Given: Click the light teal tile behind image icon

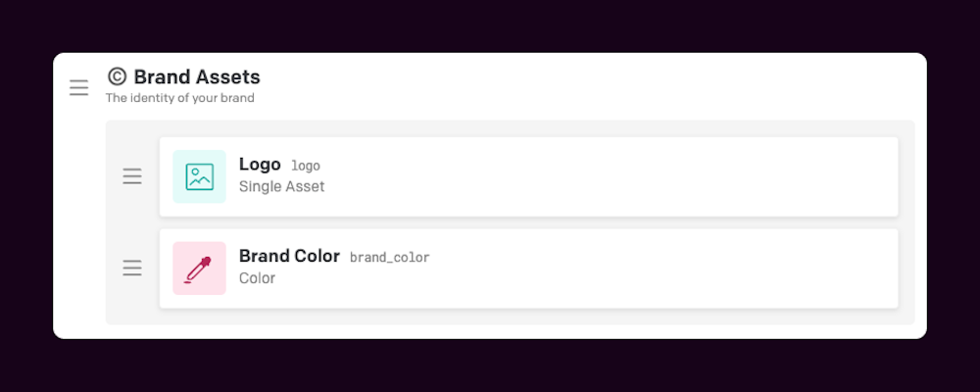Looking at the screenshot, I should pos(199,176).
